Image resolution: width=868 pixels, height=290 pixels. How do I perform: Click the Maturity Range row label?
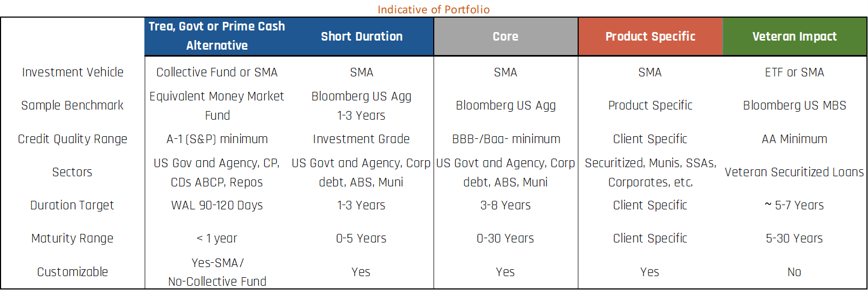point(72,238)
